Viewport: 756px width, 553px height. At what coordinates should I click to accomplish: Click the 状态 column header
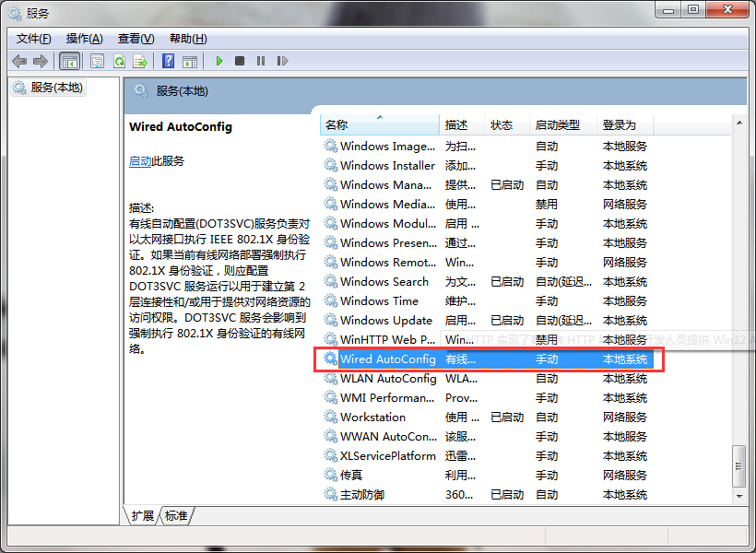502,124
